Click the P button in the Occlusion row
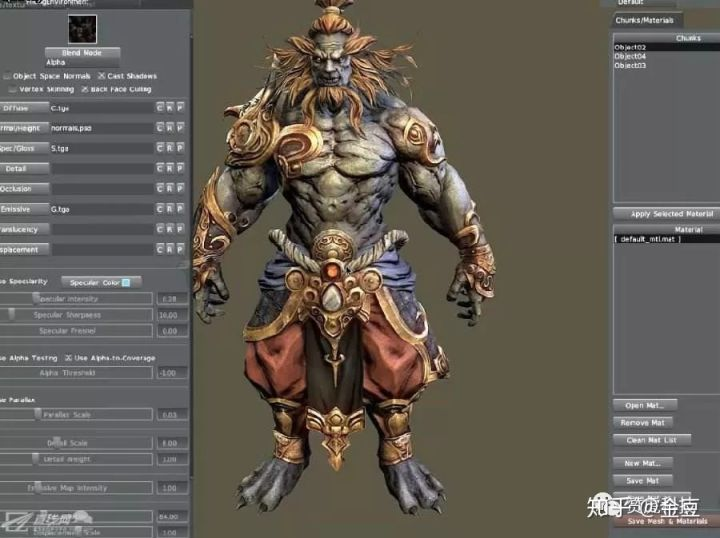Viewport: 720px width, 538px height. tap(180, 188)
